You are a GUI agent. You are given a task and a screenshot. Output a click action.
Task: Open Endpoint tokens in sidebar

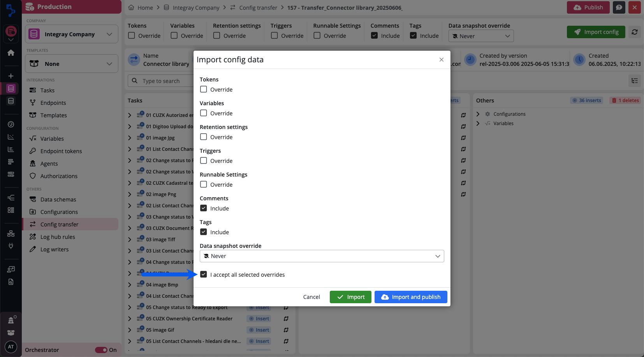[x=61, y=151]
